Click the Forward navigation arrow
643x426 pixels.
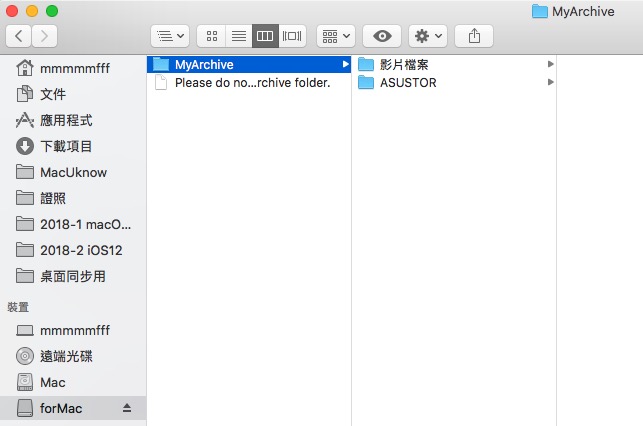point(44,36)
